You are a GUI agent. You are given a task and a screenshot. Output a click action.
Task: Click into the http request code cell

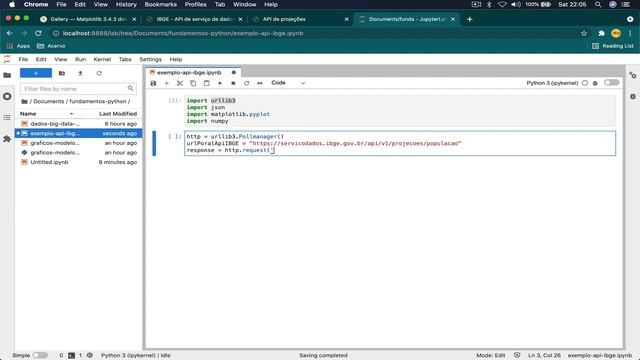(x=400, y=143)
